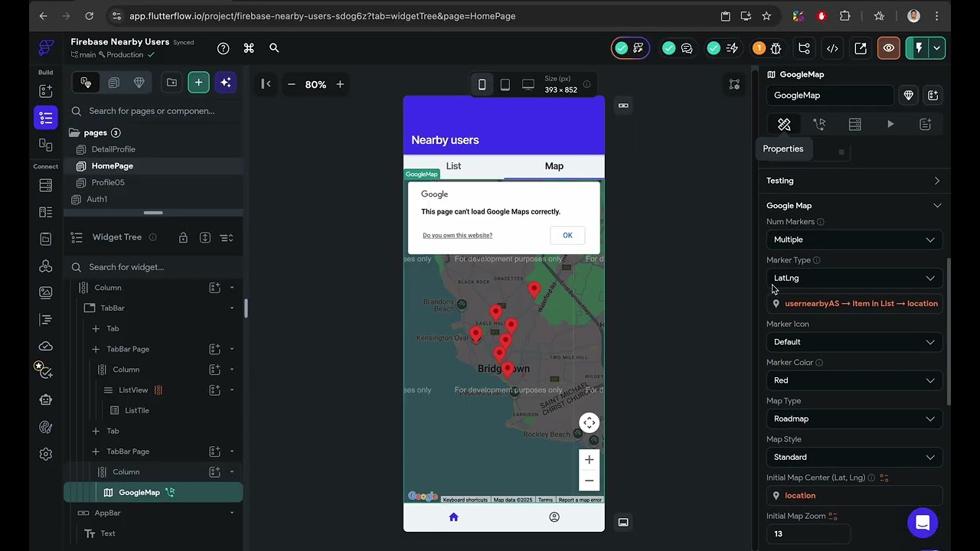Viewport: 980px width, 551px height.
Task: Open the support chat bubble button
Action: point(923,523)
